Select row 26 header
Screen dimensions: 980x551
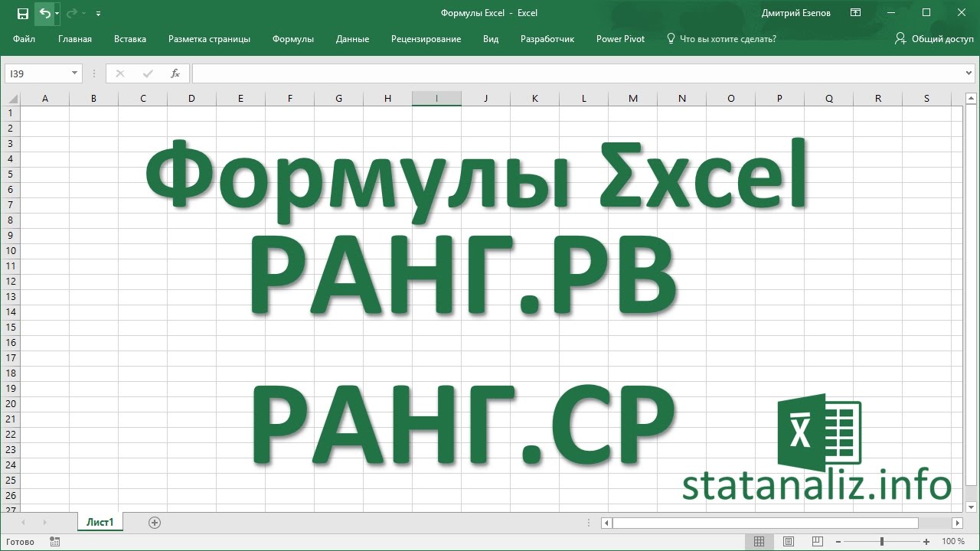click(x=11, y=496)
